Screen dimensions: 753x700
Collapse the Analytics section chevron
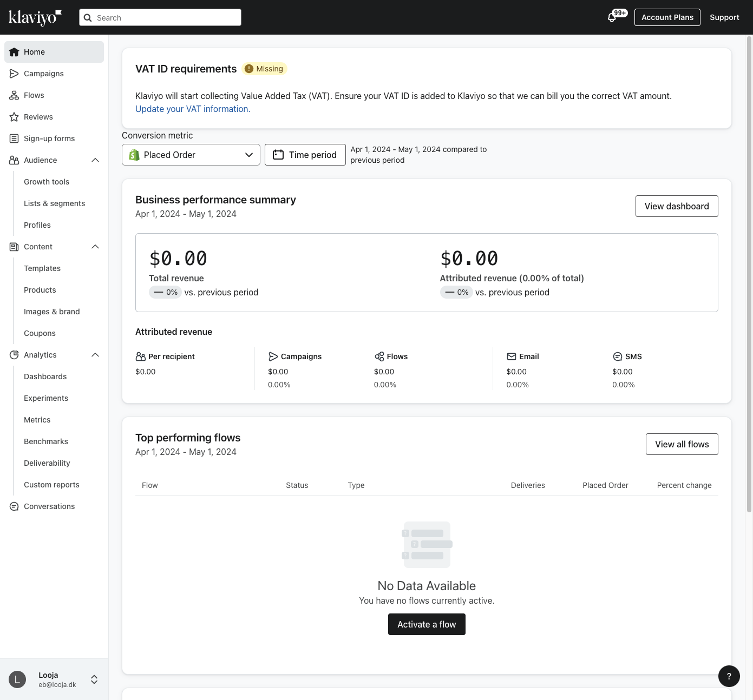(x=95, y=355)
